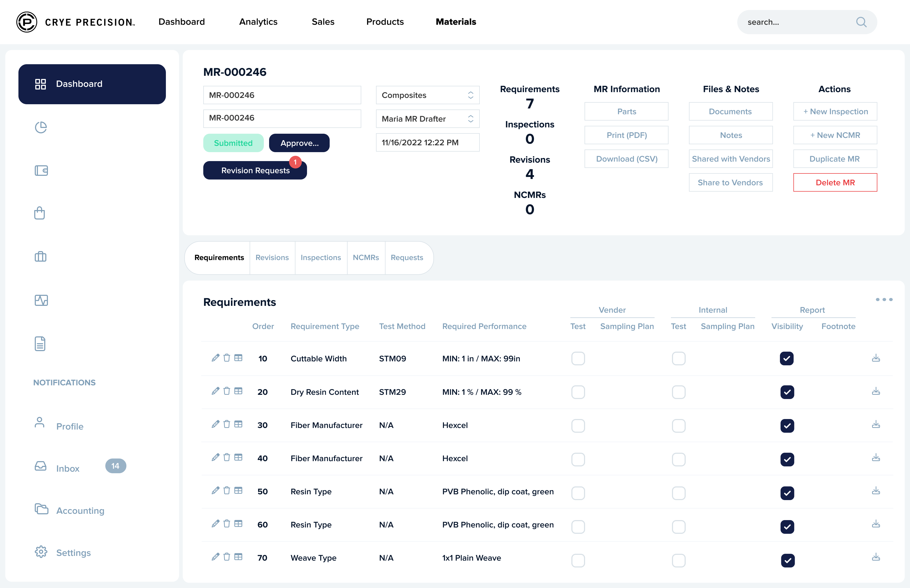Open the wallet icon in the sidebar
Image resolution: width=910 pixels, height=588 pixels.
(x=41, y=171)
